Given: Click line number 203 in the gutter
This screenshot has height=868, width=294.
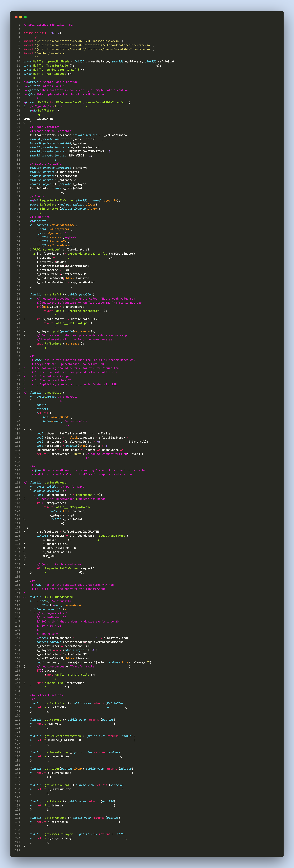Looking at the screenshot, I should (17, 851).
